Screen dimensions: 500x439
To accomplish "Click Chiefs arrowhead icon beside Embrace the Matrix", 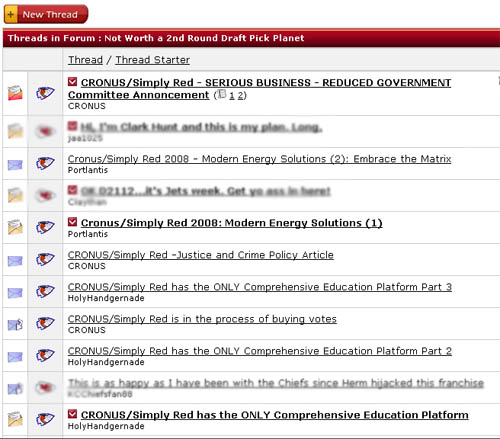I will click(x=45, y=163).
